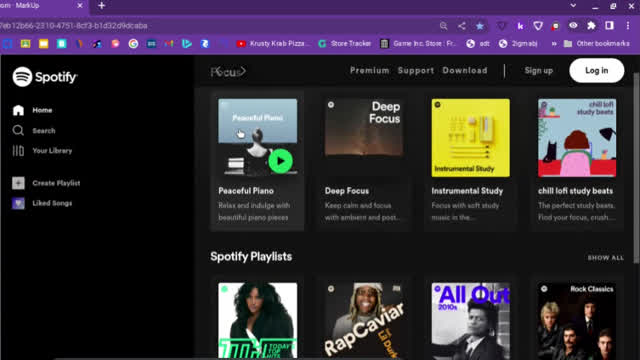Click the Search magnifier icon in the sidebar
This screenshot has height=360, width=640.
[x=18, y=131]
